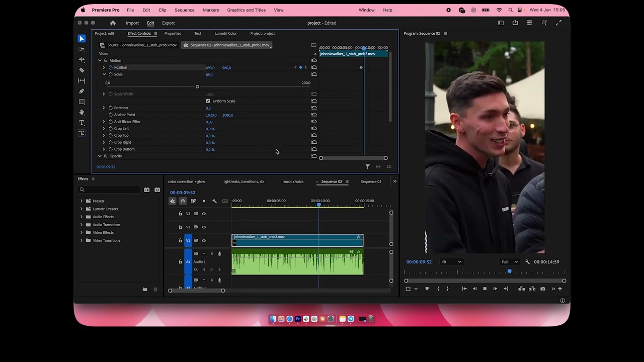
Task: Expand the Position property
Action: (x=104, y=67)
